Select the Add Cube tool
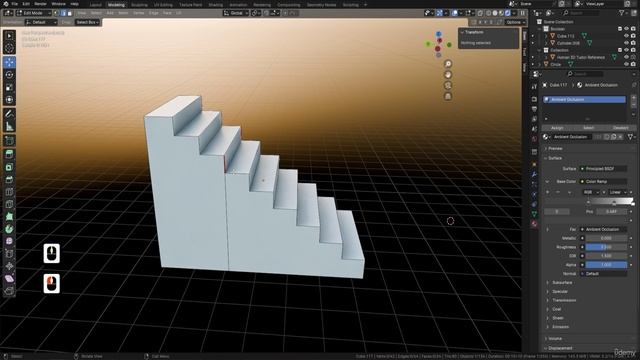Screen dimensions: 640x360 [x=9, y=141]
